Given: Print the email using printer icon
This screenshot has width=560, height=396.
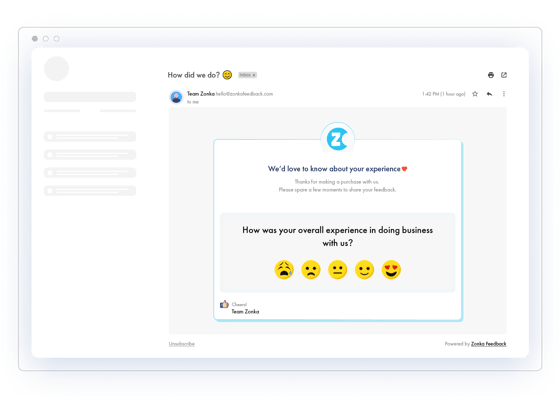Looking at the screenshot, I should pos(491,75).
